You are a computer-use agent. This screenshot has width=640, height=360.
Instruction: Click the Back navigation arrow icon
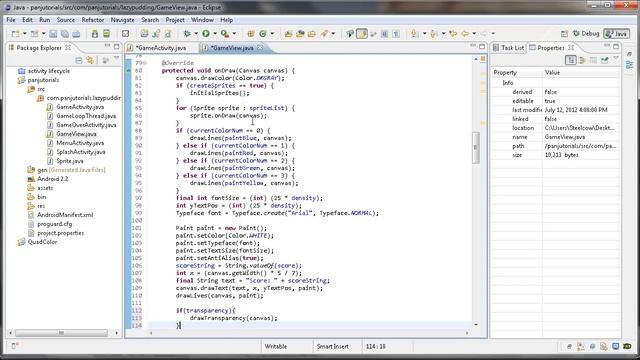[465, 34]
